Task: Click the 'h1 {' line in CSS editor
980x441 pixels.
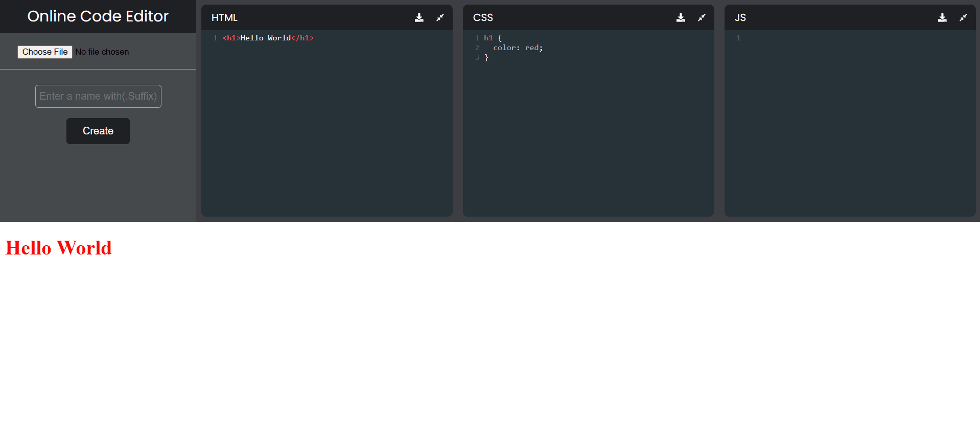Action: (x=493, y=38)
